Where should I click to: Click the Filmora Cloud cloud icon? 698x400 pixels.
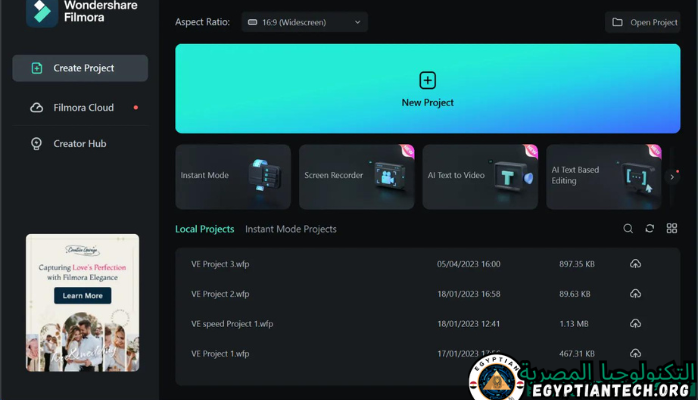(37, 108)
